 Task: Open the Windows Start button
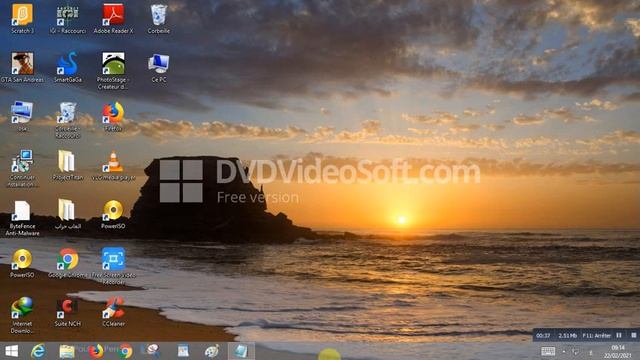tap(11, 351)
